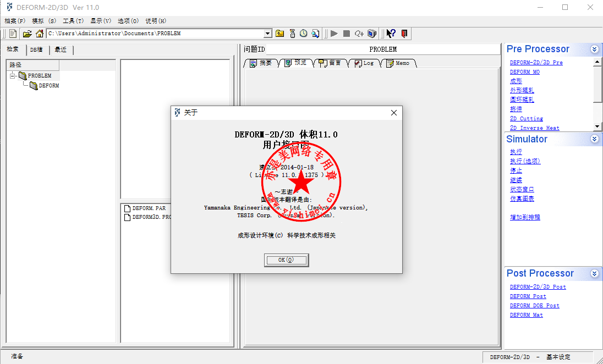Screen dimensions: 603x364
Task: Switch to the 检索 tab
Action: 13,49
